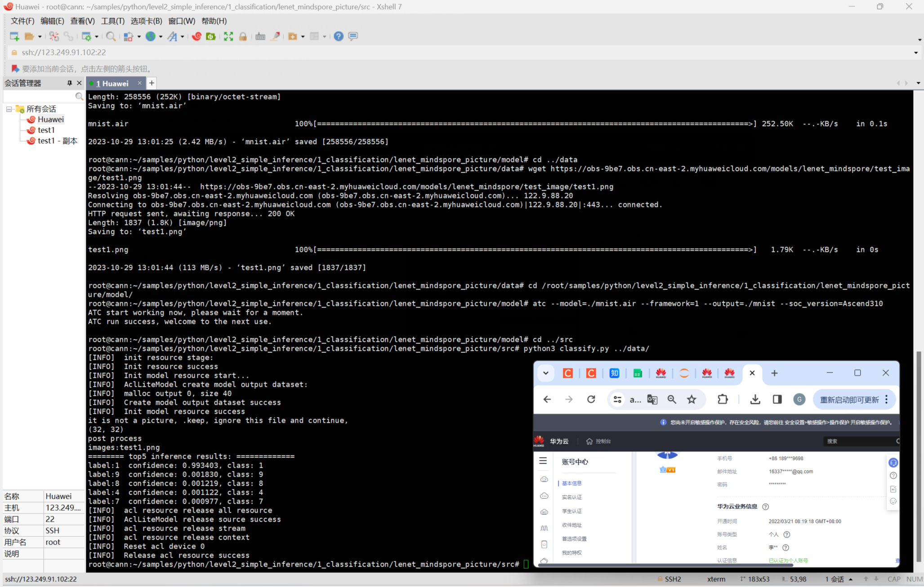The height and width of the screenshot is (587, 924).
Task: Toggle the browser side panel icon
Action: coord(777,399)
